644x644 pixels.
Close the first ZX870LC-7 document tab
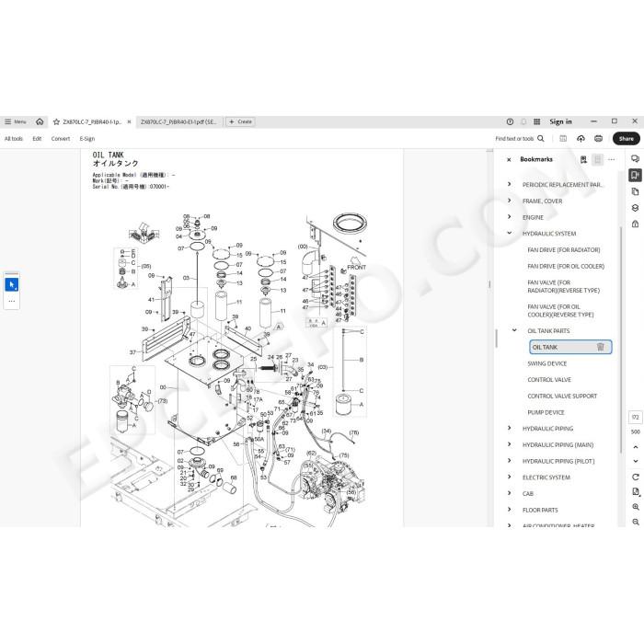129,122
